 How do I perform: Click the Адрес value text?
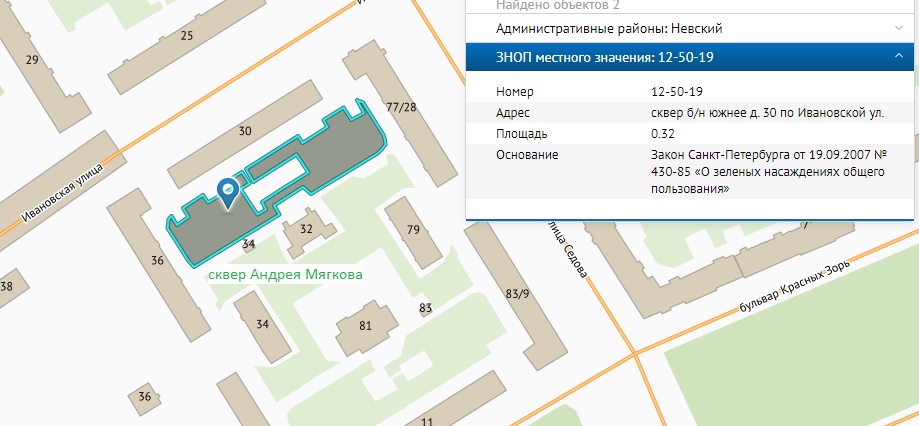pyautogui.click(x=766, y=113)
